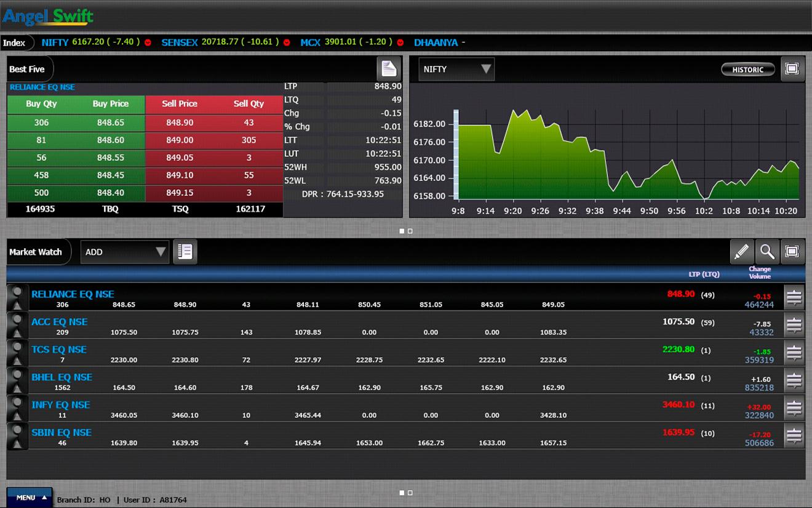812x508 pixels.
Task: Click TCS LTP 2230.80
Action: pyautogui.click(x=679, y=349)
